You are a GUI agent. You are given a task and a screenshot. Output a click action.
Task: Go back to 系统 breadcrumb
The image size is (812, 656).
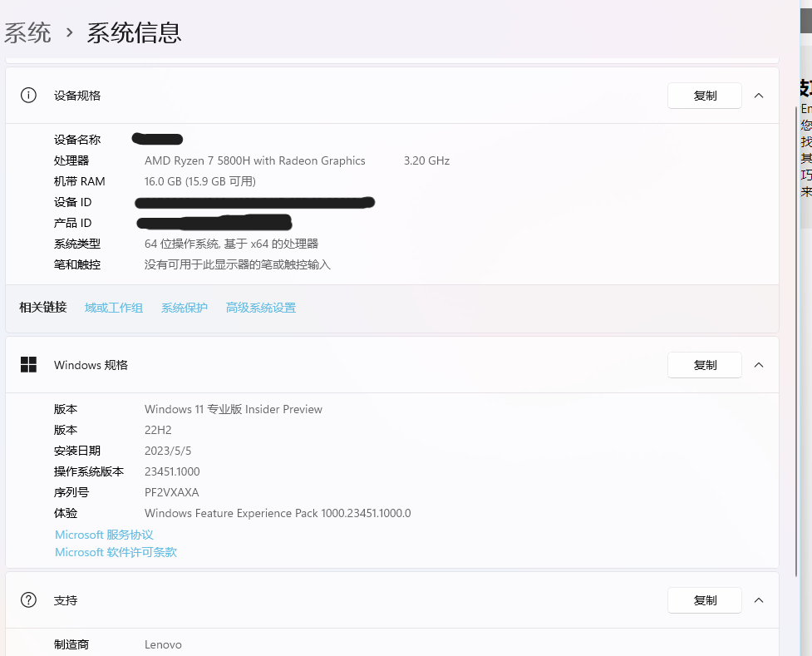(27, 33)
